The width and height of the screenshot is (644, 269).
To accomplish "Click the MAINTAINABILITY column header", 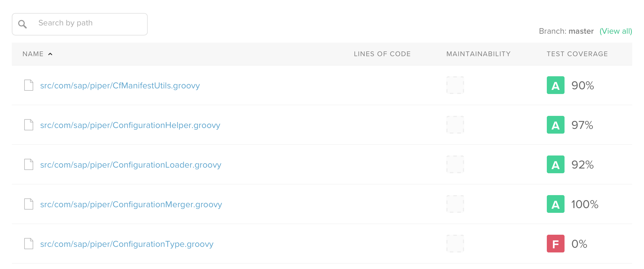I will [478, 54].
